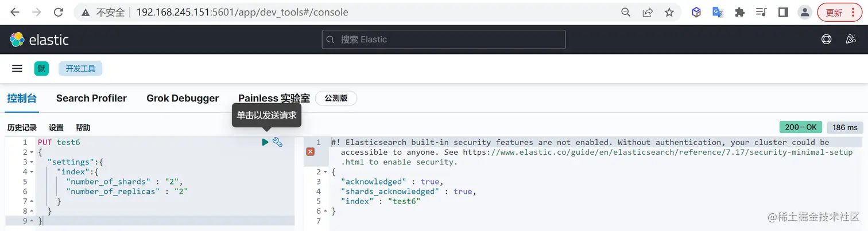868x231 pixels.
Task: Bookmark this page with the star icon
Action: (669, 12)
